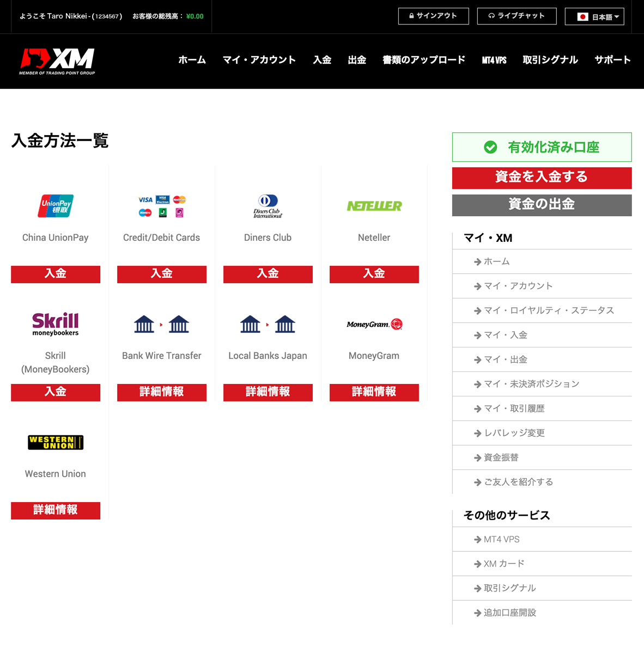Click the Western Union logo
The height and width of the screenshot is (653, 644).
[56, 442]
